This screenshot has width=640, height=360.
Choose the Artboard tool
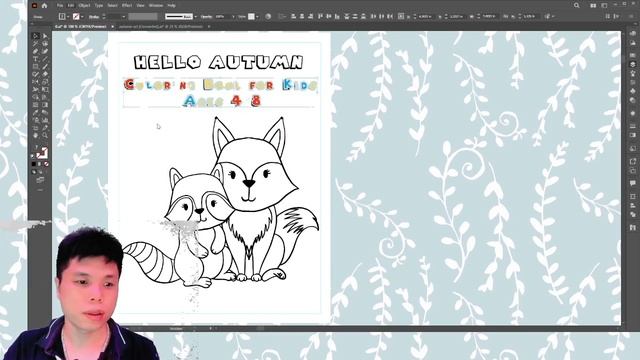click(x=36, y=128)
